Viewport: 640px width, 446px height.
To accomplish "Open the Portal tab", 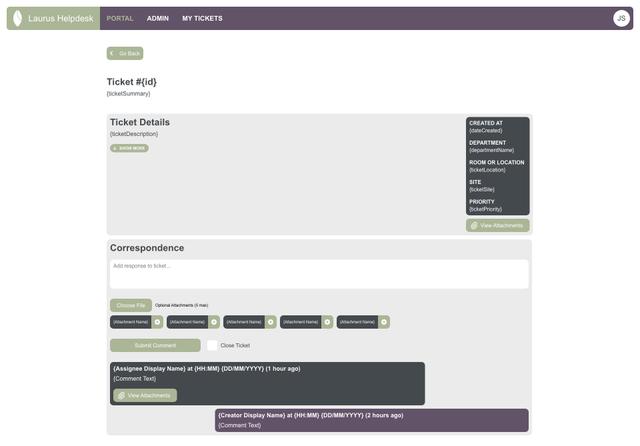I will coord(120,18).
